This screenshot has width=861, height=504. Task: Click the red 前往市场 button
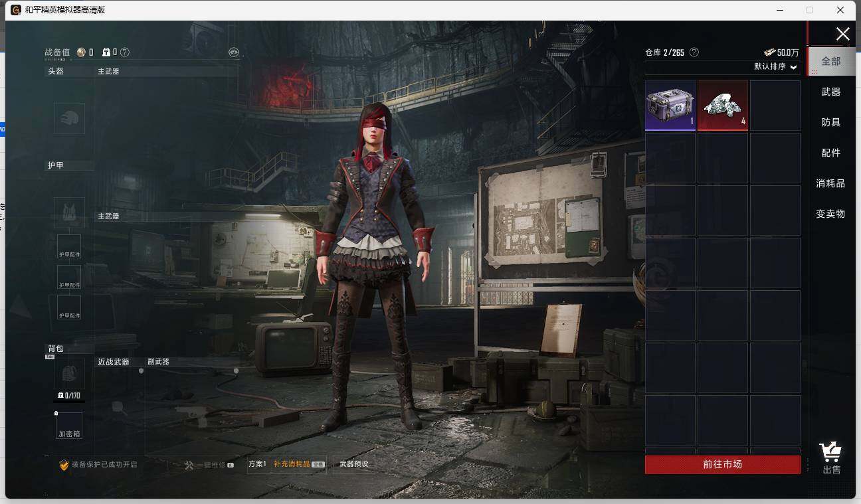coord(723,464)
